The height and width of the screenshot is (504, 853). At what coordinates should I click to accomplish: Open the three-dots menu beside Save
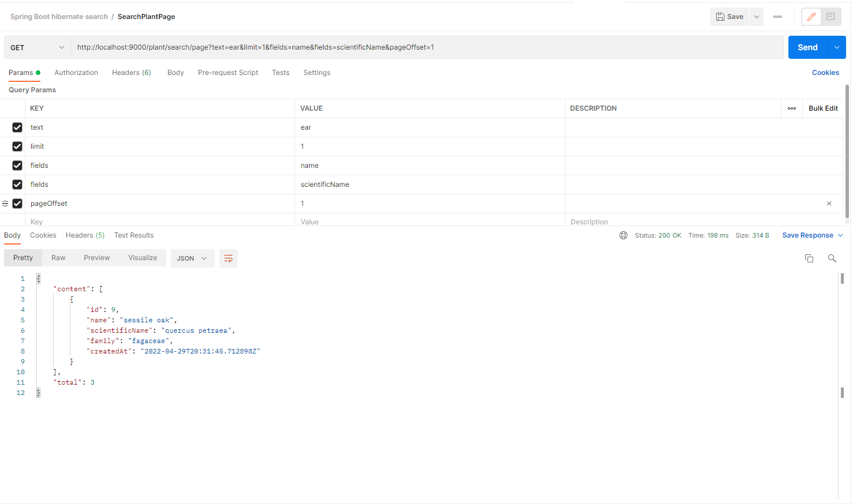777,17
